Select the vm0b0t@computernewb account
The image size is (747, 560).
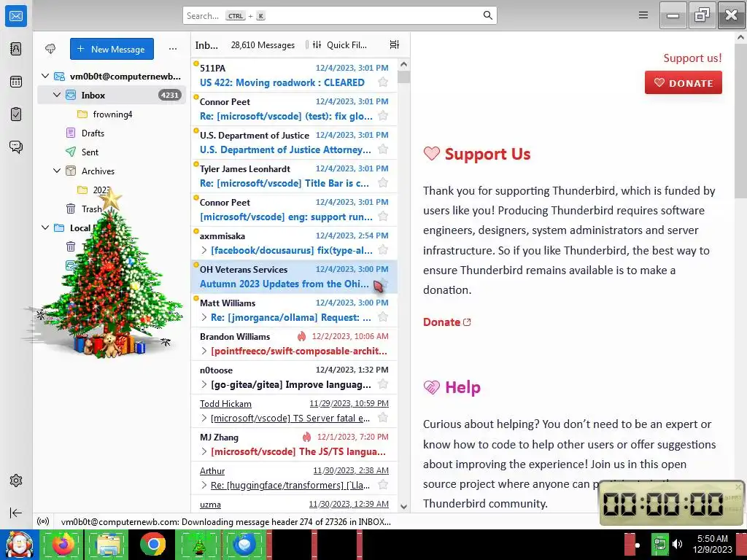coord(125,76)
